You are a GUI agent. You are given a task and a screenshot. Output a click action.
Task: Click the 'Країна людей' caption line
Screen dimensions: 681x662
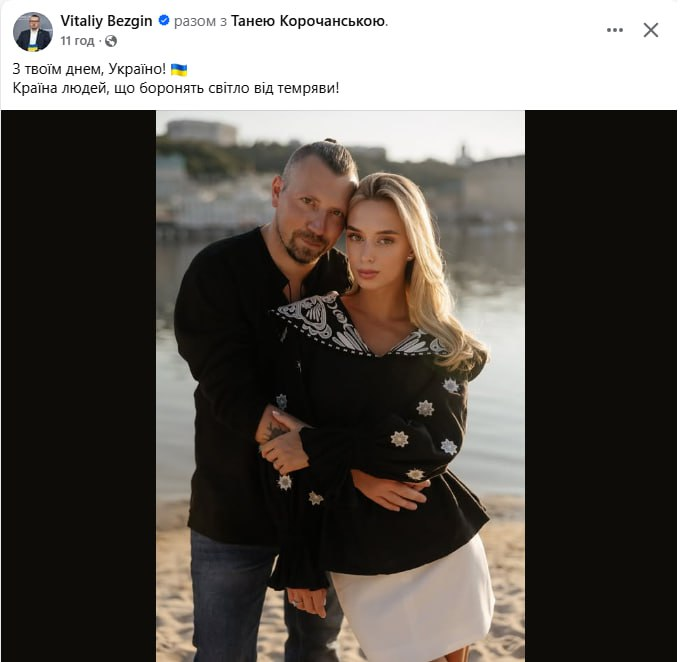[x=175, y=88]
